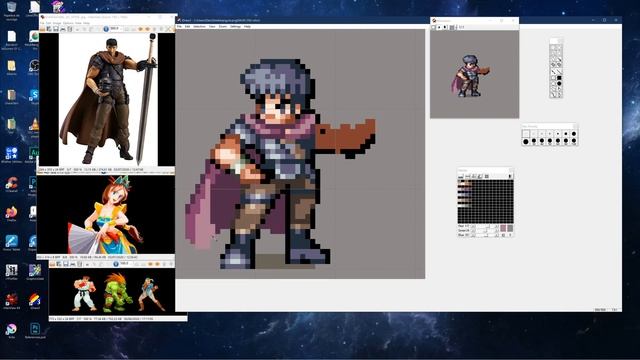Open the Help menu in the pixel editor
Image resolution: width=640 pixels, height=360 pixels.
[x=247, y=27]
